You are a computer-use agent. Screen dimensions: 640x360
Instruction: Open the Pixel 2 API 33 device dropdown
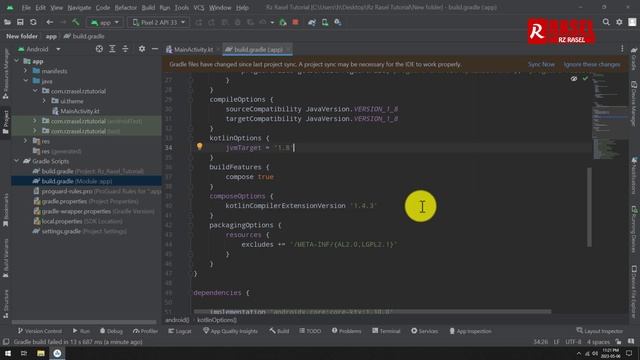(x=159, y=22)
